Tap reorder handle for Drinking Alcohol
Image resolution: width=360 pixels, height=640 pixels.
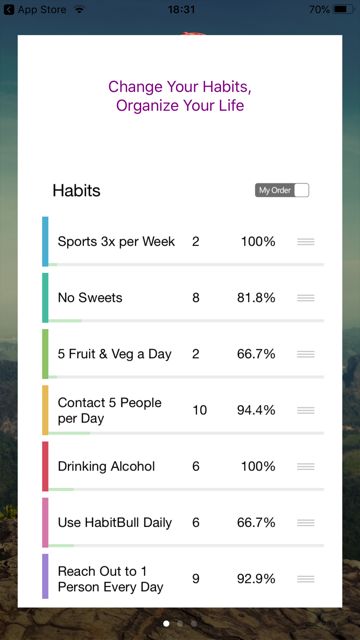point(306,466)
